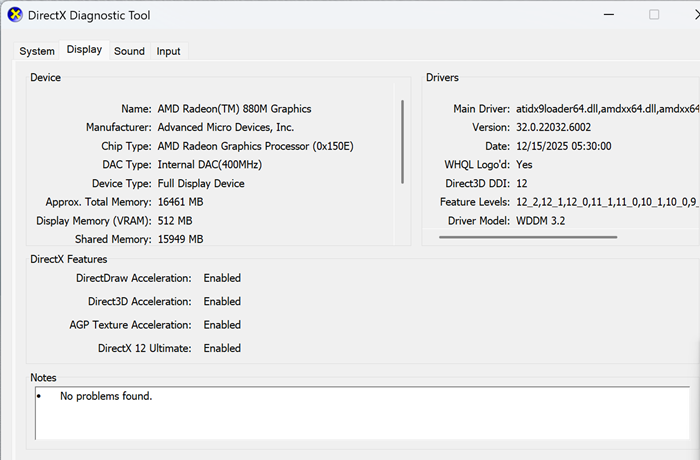The height and width of the screenshot is (460, 700).
Task: Click the 'Feature Levels:' label
Action: 475,202
